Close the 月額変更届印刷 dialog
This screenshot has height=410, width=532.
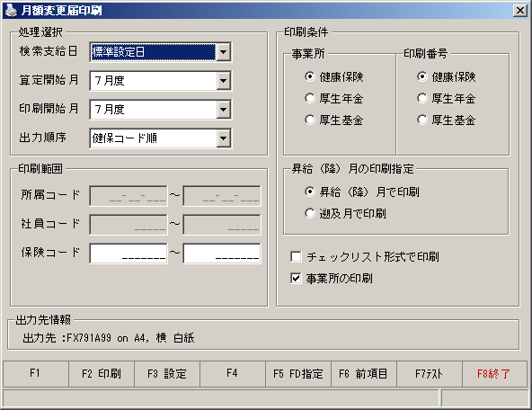pyautogui.click(x=519, y=11)
